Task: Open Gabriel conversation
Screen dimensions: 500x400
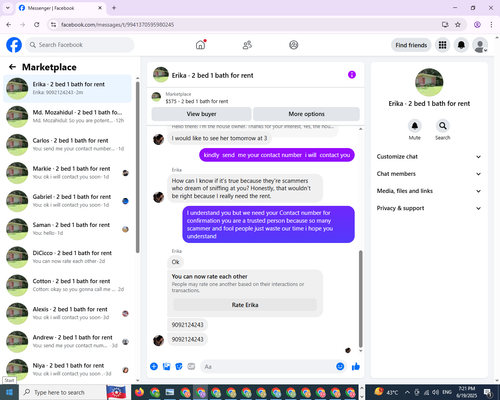Action: [x=67, y=201]
